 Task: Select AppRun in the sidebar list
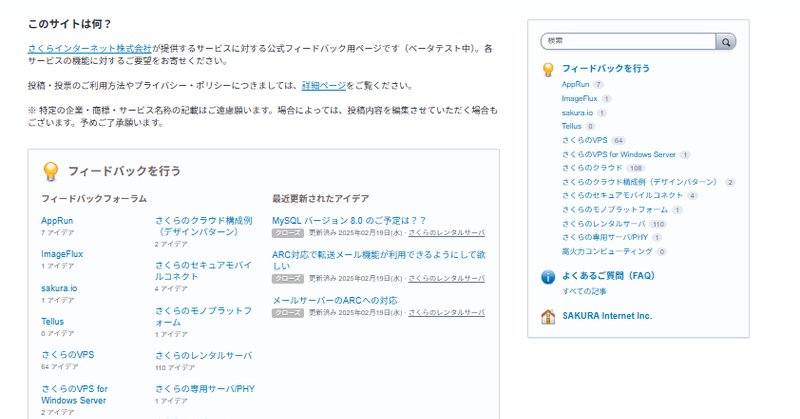576,84
